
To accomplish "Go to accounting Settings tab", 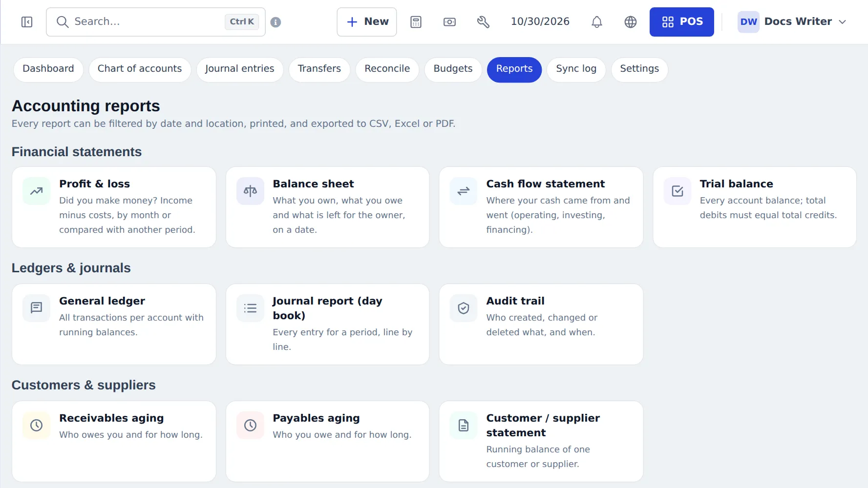I will point(639,69).
